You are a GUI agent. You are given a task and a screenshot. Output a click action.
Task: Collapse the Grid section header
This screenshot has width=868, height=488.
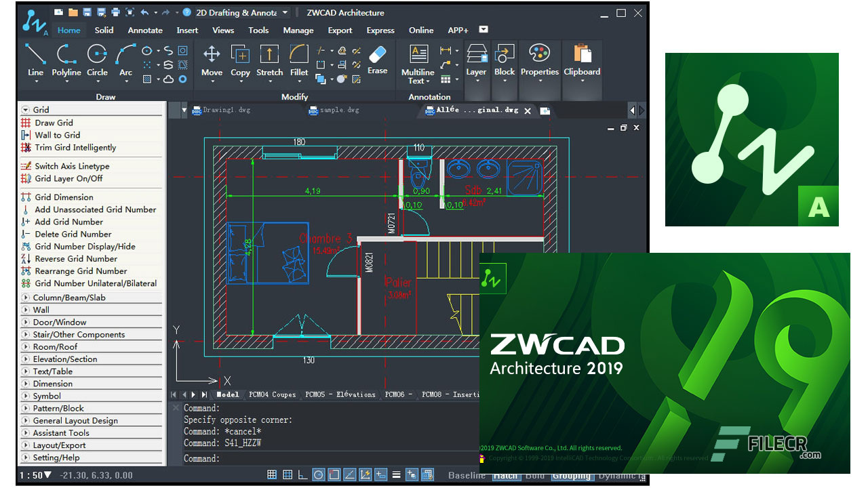[92, 109]
